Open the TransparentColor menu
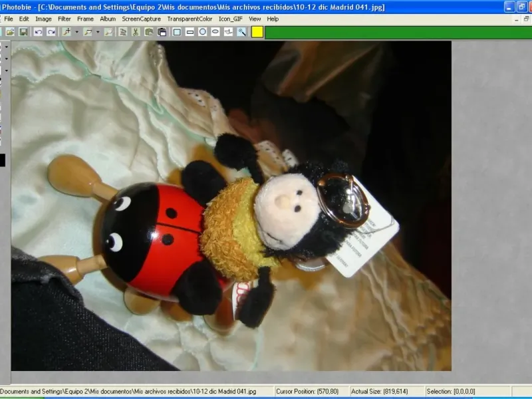The width and height of the screenshot is (532, 399). pyautogui.click(x=190, y=19)
